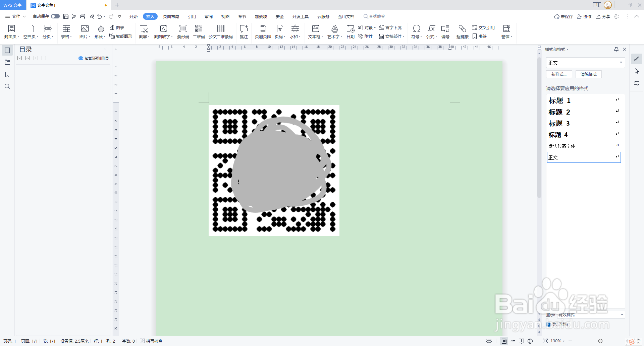Insert a QR code (二维码)
This screenshot has width=644, height=346.
click(x=199, y=32)
